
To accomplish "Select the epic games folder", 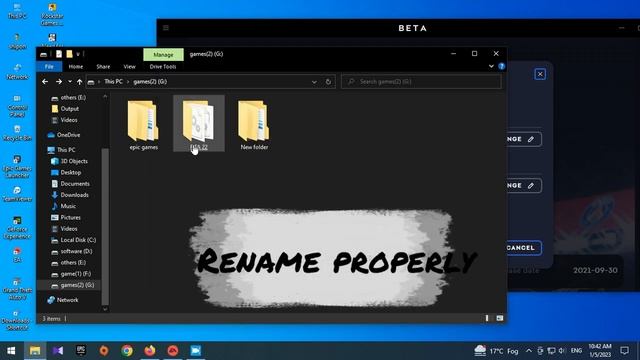I will (143, 125).
